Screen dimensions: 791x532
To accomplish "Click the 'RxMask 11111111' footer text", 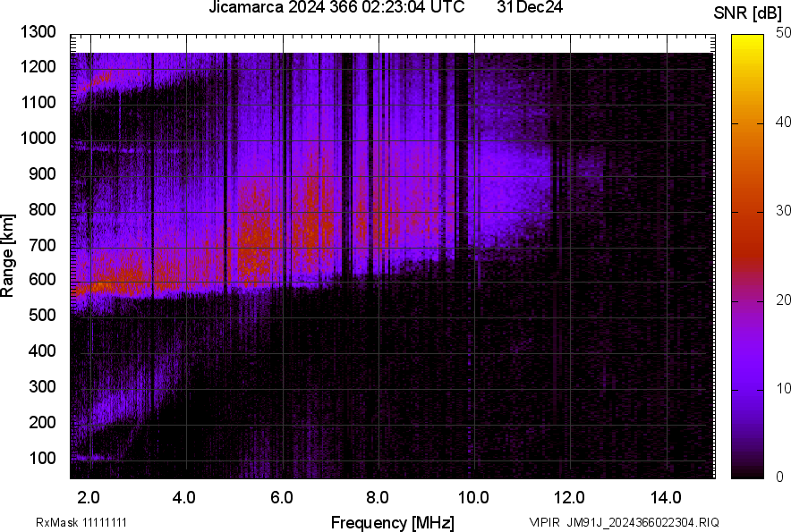I will coord(81,522).
